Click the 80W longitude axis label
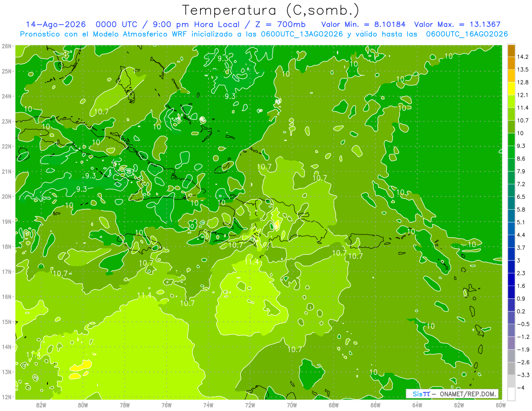532x411 pixels. click(83, 405)
